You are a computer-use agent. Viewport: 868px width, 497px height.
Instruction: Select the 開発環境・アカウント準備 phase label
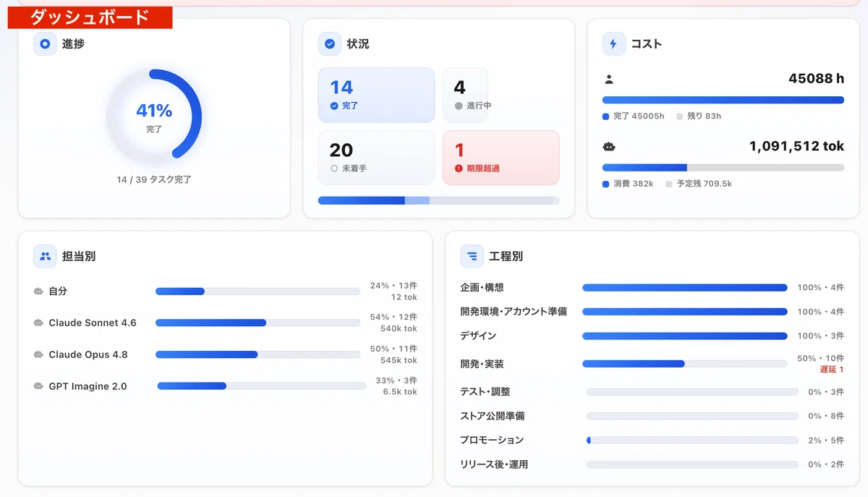514,312
